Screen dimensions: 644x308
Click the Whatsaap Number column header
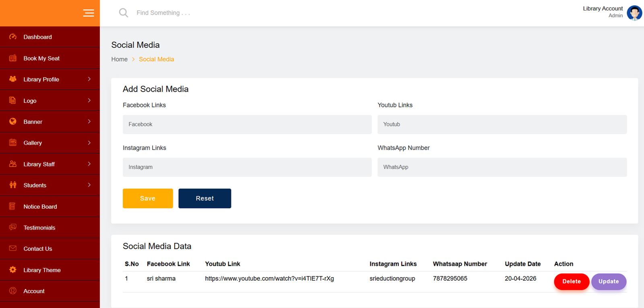click(460, 264)
